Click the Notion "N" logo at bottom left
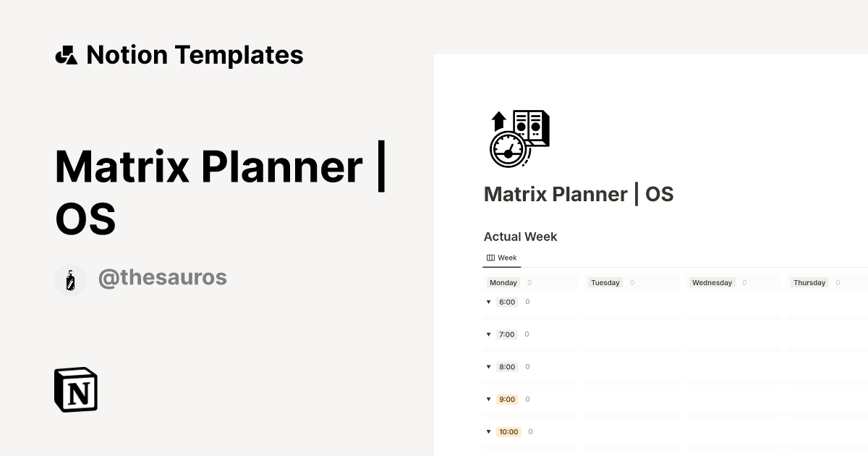The image size is (868, 456). click(75, 389)
